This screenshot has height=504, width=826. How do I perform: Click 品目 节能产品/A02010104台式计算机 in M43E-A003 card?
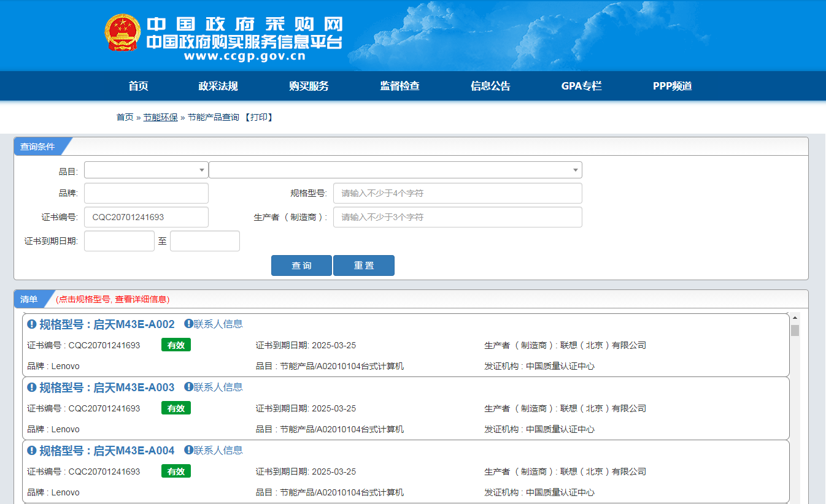(x=330, y=429)
